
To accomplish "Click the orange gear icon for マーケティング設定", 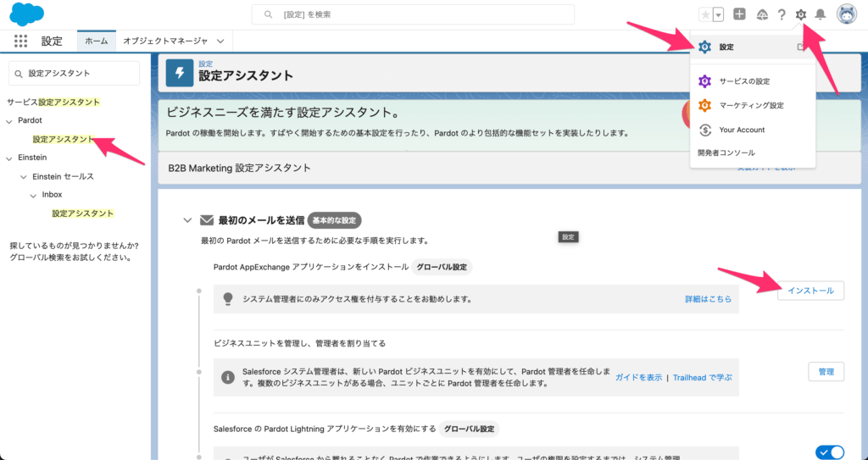I will point(704,105).
